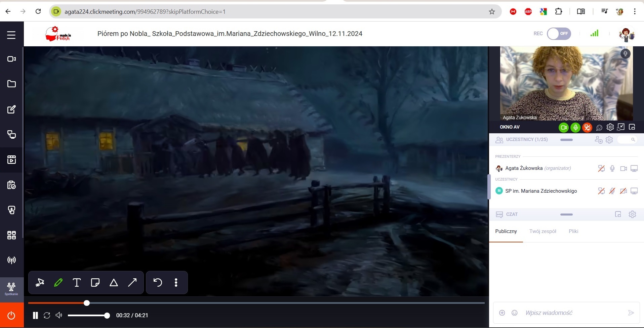Add an attachment with the plus icon

click(502, 313)
